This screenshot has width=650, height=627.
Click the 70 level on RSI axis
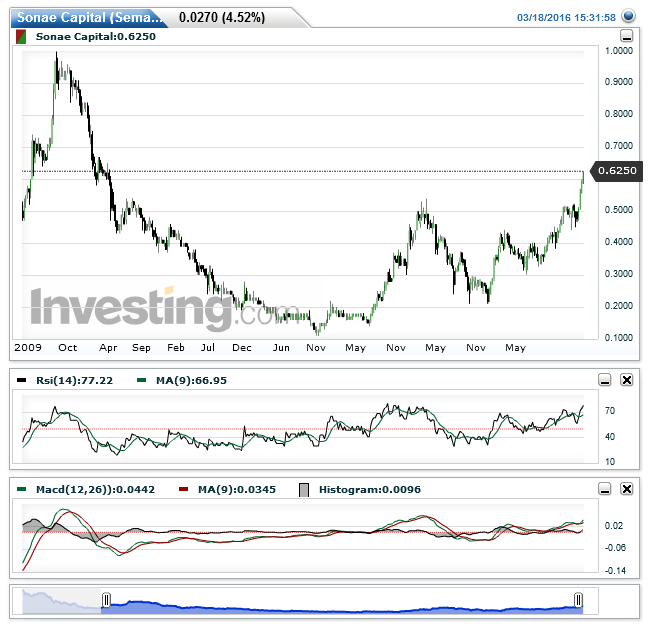(x=610, y=411)
